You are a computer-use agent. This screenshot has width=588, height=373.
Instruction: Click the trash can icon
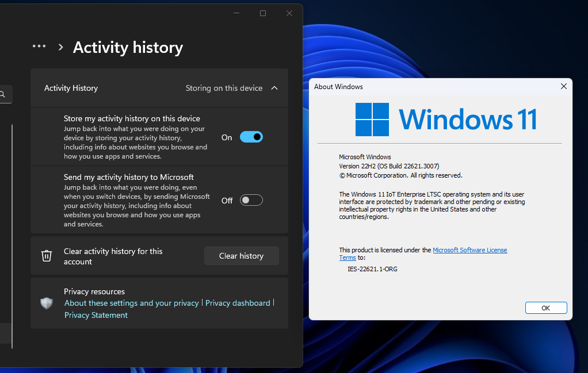47,256
